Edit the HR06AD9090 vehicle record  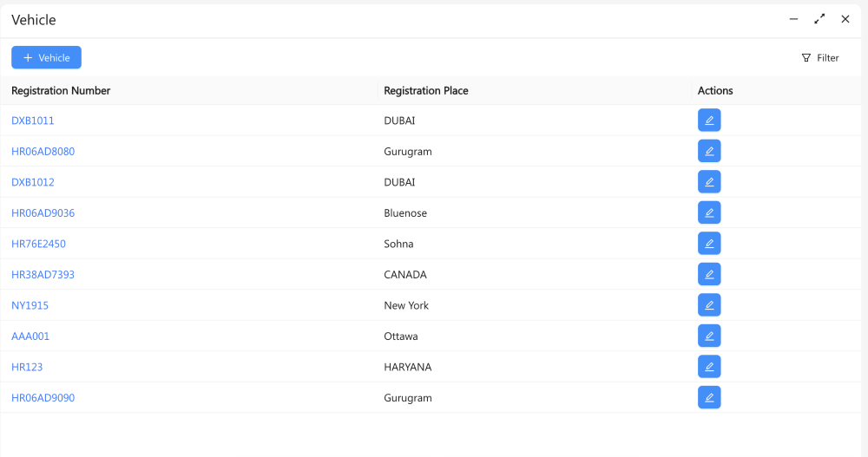(709, 397)
